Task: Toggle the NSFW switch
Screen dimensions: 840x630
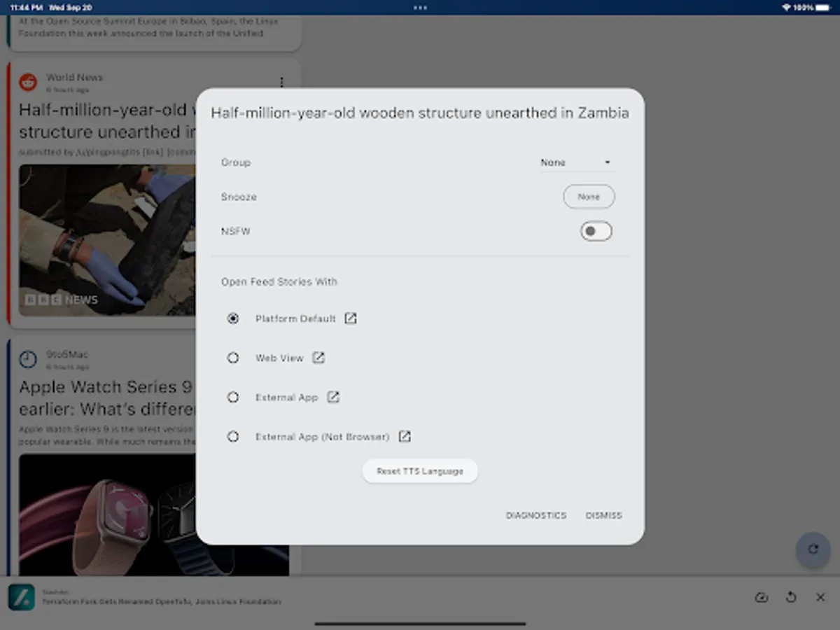Action: coord(596,231)
